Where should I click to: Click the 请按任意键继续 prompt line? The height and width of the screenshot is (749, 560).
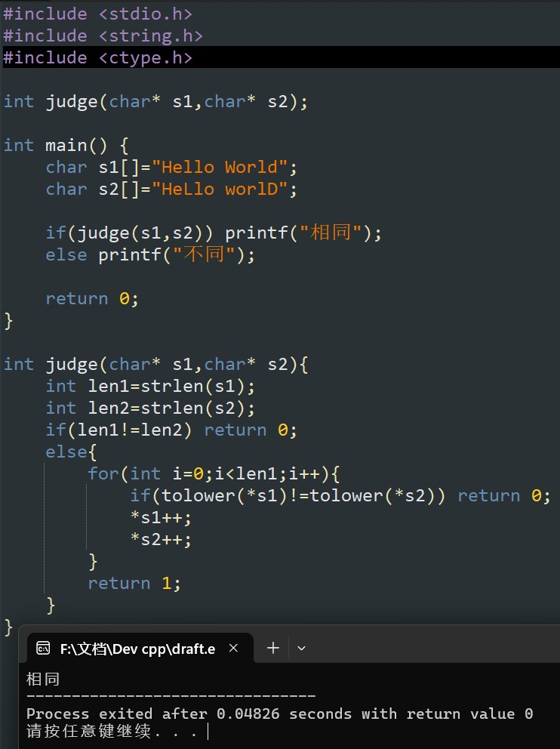point(112,731)
